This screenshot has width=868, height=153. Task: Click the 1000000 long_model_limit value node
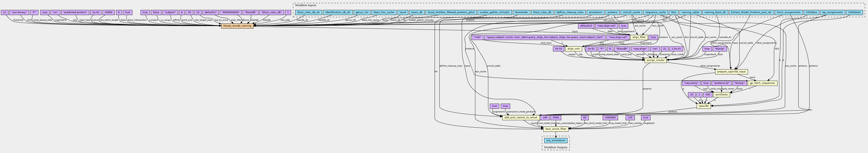[x=610, y=118]
